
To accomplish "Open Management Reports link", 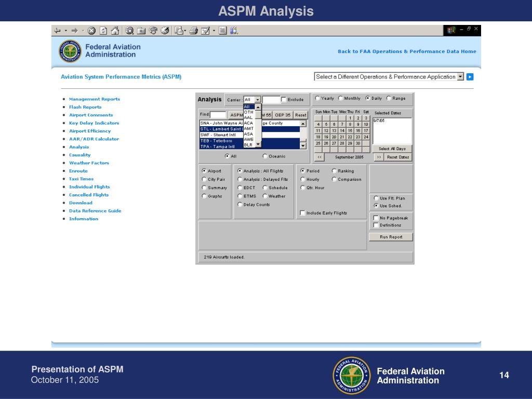I will click(95, 99).
